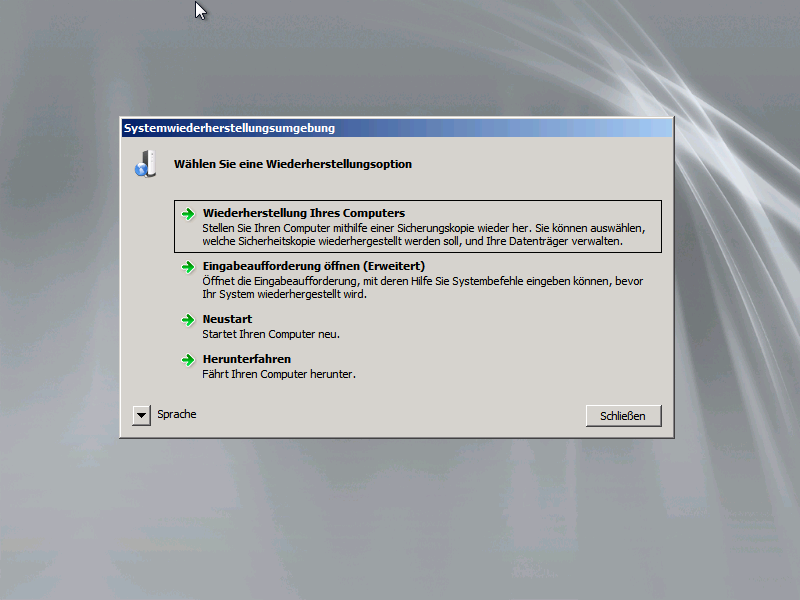Click green arrow next to Eingabeaufforderung öffnen
The width and height of the screenshot is (800, 600).
pyautogui.click(x=187, y=267)
